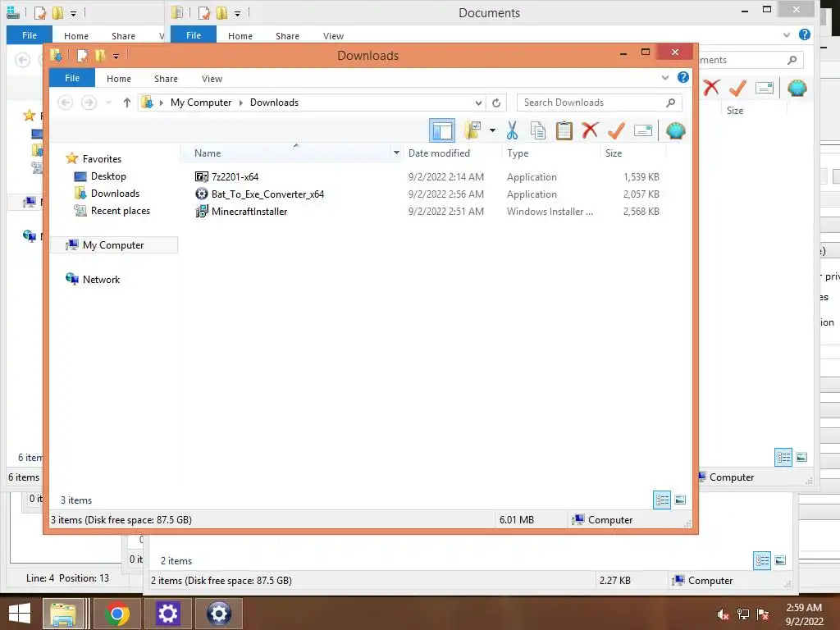Image resolution: width=840 pixels, height=630 pixels.
Task: Open File Explorer from the taskbar
Action: pyautogui.click(x=63, y=614)
